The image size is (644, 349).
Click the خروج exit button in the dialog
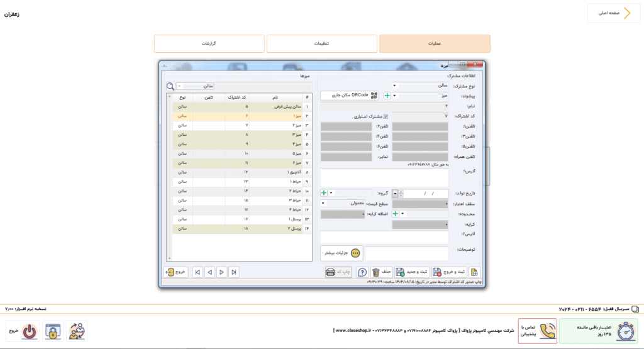pyautogui.click(x=175, y=272)
